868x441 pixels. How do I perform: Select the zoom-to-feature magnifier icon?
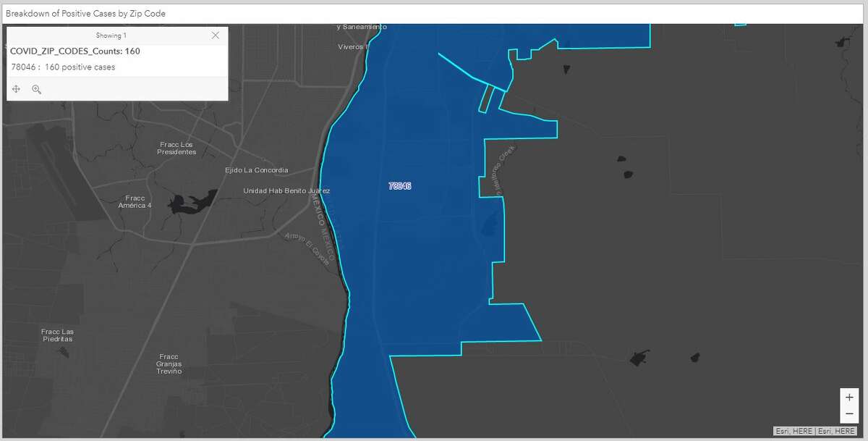click(x=36, y=88)
